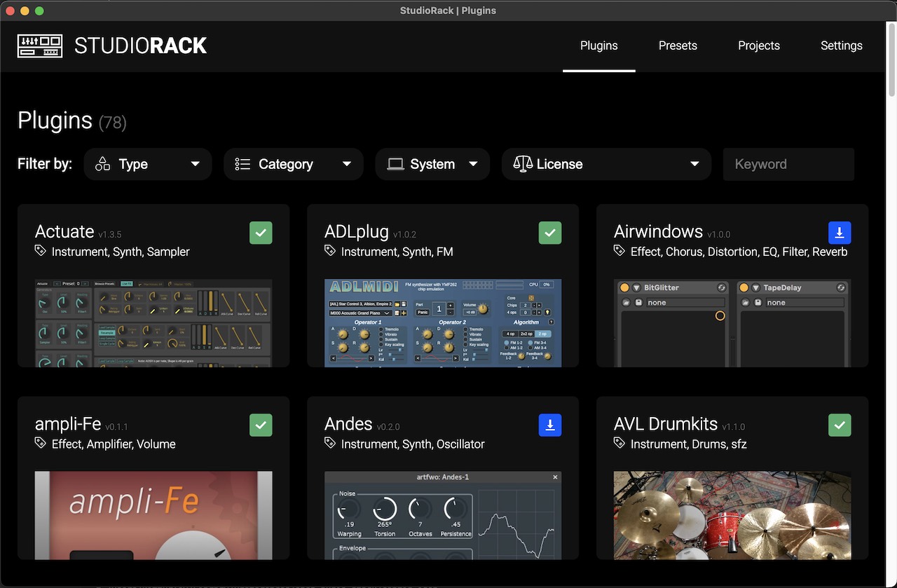The image size is (897, 588).
Task: Click Actuate version v1.3.5
Action: click(x=110, y=235)
